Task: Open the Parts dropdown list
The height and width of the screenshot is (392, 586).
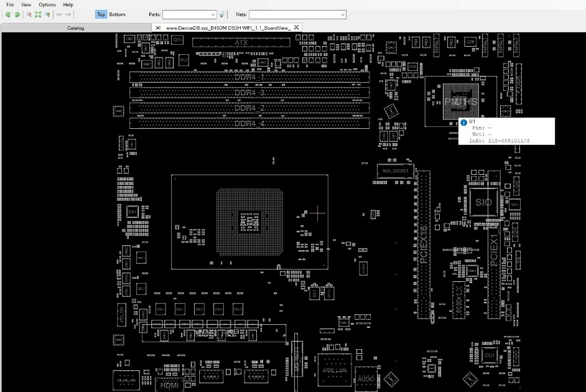Action: (x=213, y=14)
